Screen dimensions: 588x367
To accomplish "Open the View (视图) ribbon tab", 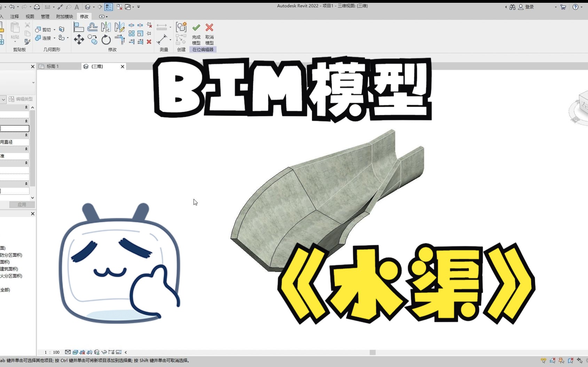I will (30, 16).
